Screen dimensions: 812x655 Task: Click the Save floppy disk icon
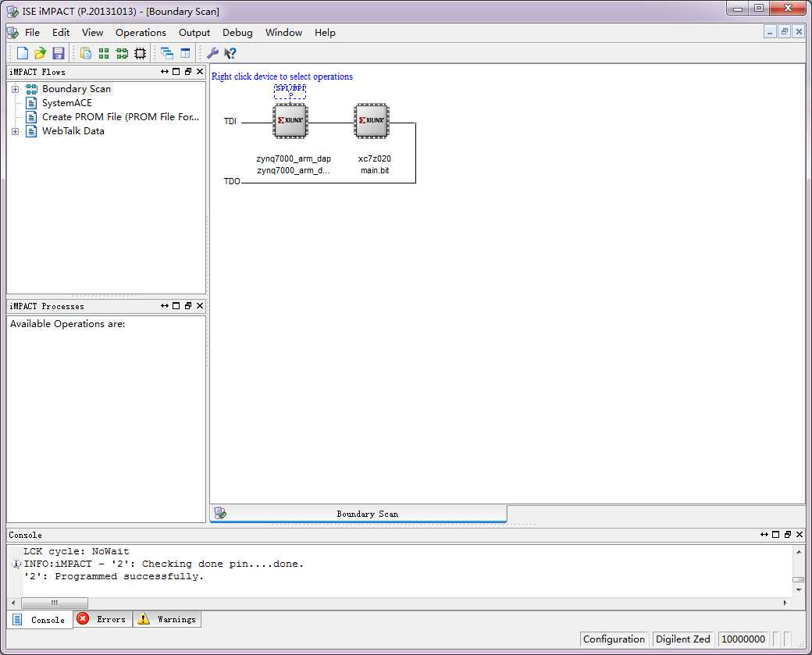[x=58, y=53]
